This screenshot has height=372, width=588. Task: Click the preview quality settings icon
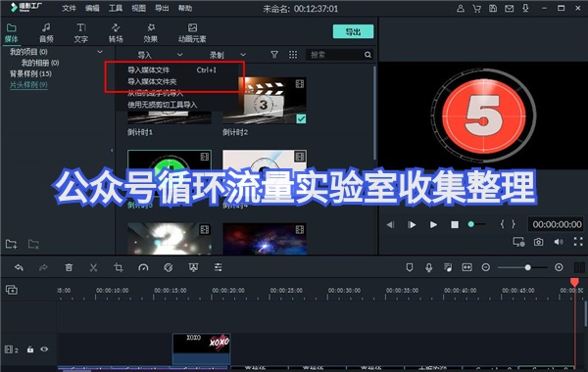point(519,242)
